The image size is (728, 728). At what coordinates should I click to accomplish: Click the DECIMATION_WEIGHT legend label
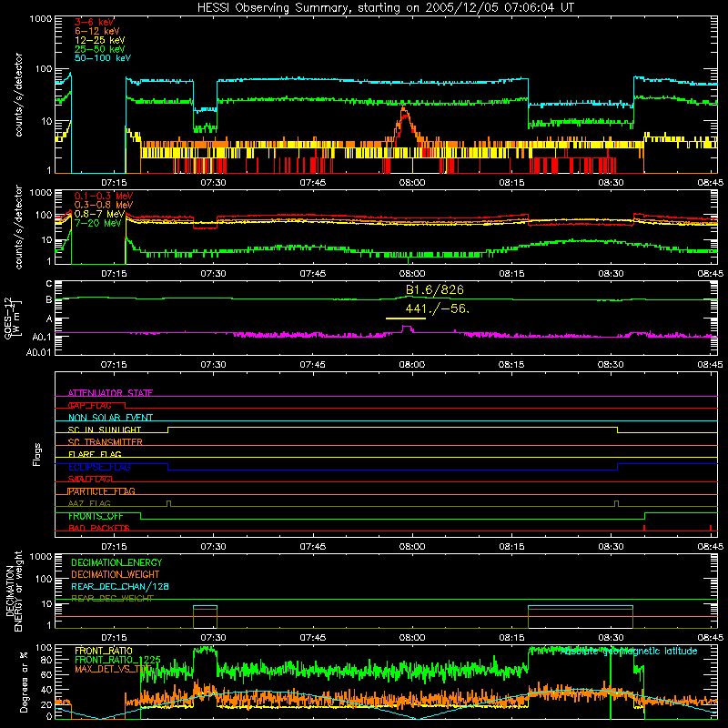click(x=116, y=574)
